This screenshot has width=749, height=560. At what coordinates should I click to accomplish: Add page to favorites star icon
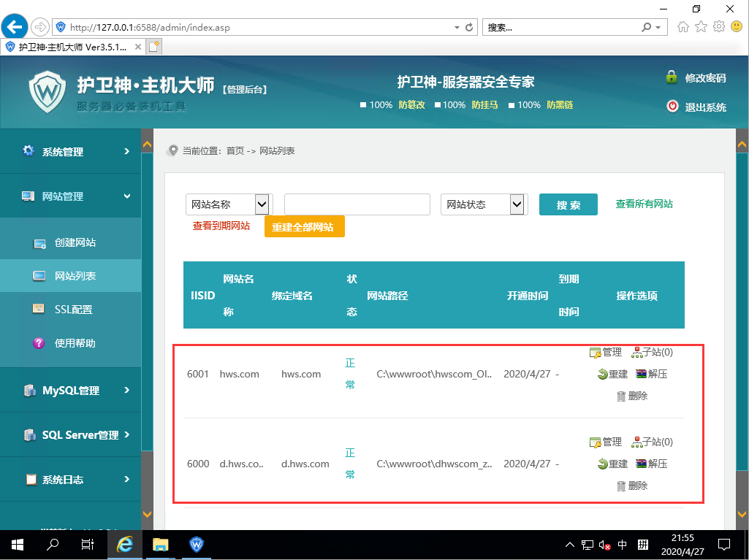click(x=701, y=27)
